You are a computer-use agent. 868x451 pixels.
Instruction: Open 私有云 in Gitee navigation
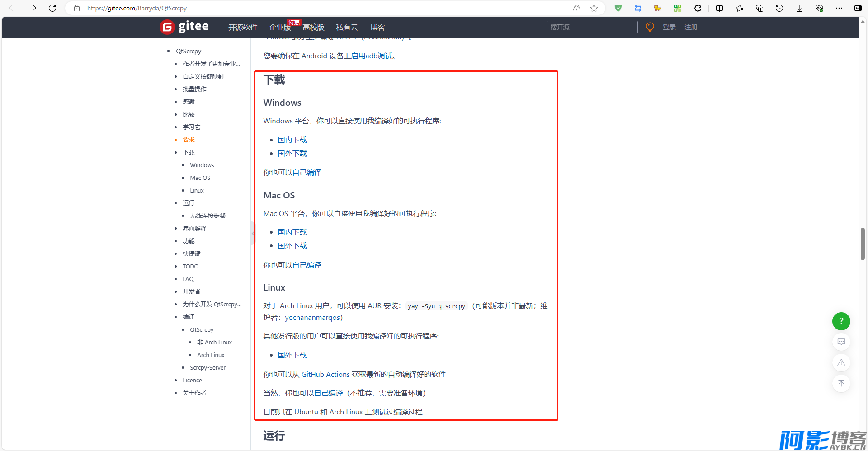coord(347,28)
